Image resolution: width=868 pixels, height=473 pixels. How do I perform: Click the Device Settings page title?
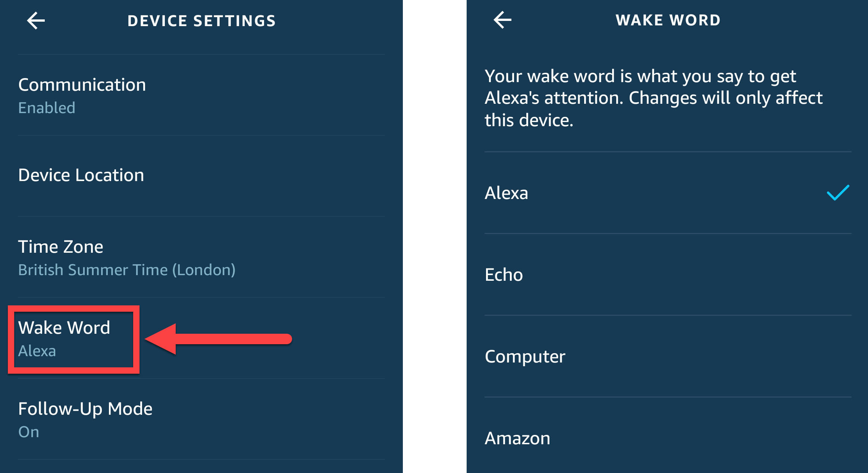point(201,21)
